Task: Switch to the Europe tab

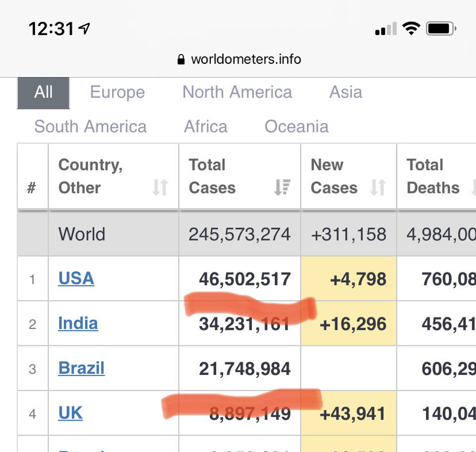Action: click(117, 92)
